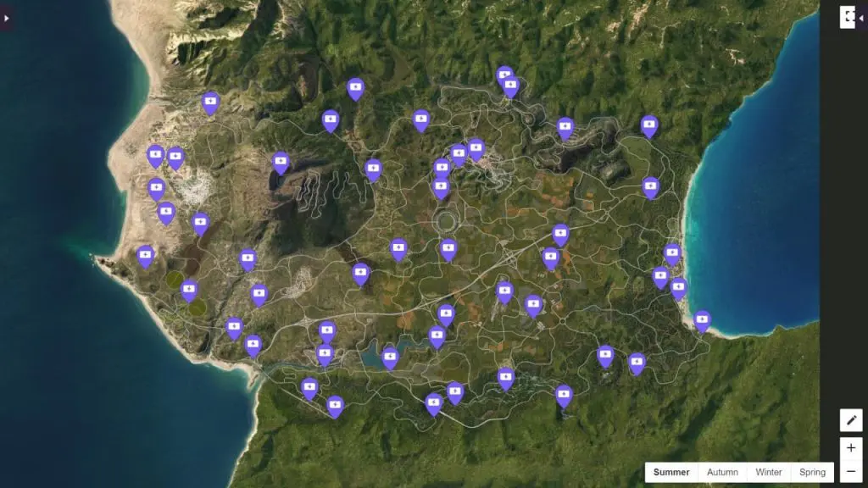The image size is (868, 488).
Task: Toggle right panel with white arrow
Action: pyautogui.click(x=861, y=19)
